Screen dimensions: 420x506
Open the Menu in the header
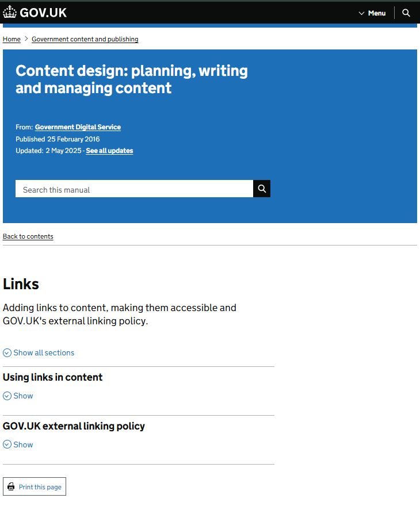(376, 13)
